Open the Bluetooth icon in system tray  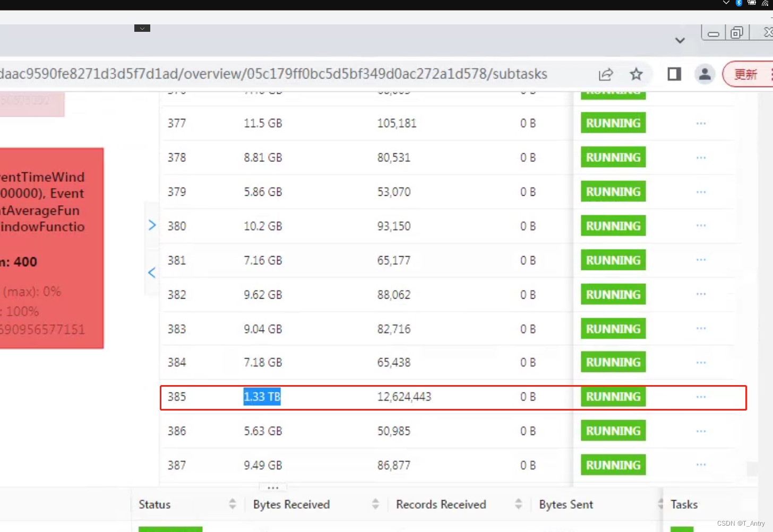[739, 3]
